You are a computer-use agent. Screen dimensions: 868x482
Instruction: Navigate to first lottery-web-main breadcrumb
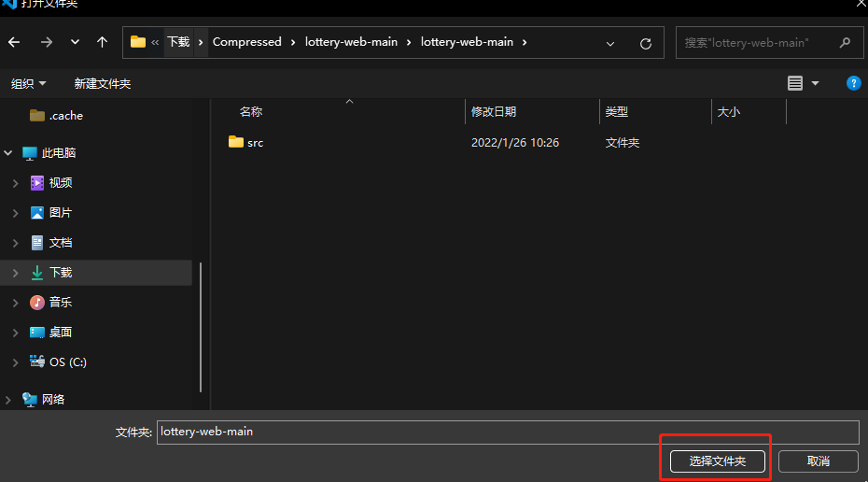pos(351,42)
